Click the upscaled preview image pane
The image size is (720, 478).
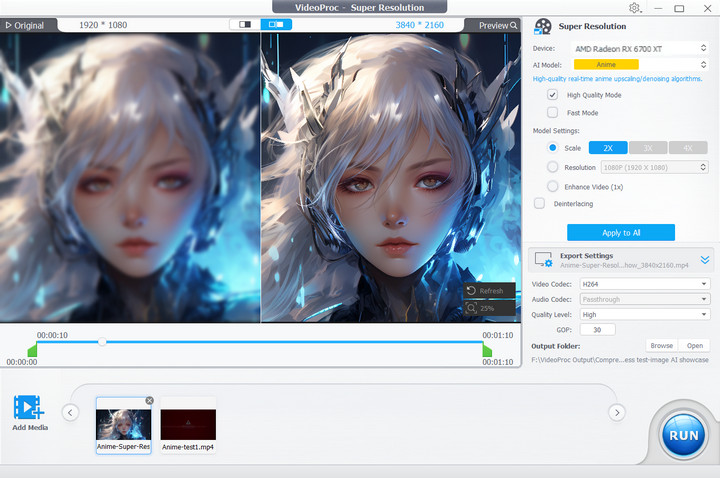click(x=391, y=177)
